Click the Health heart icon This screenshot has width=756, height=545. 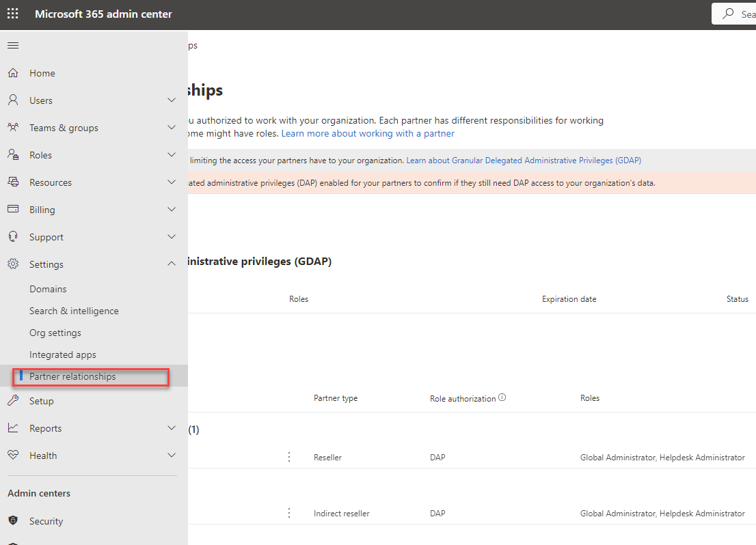pyautogui.click(x=13, y=455)
